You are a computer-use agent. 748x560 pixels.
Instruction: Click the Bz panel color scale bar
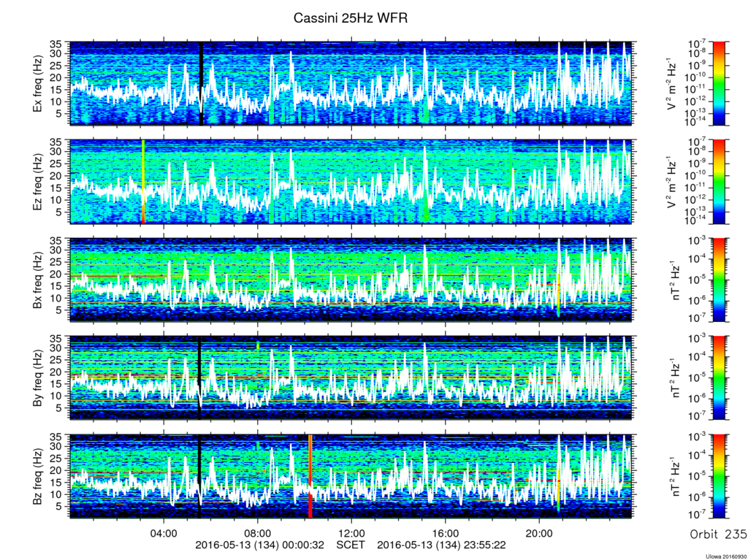click(719, 476)
